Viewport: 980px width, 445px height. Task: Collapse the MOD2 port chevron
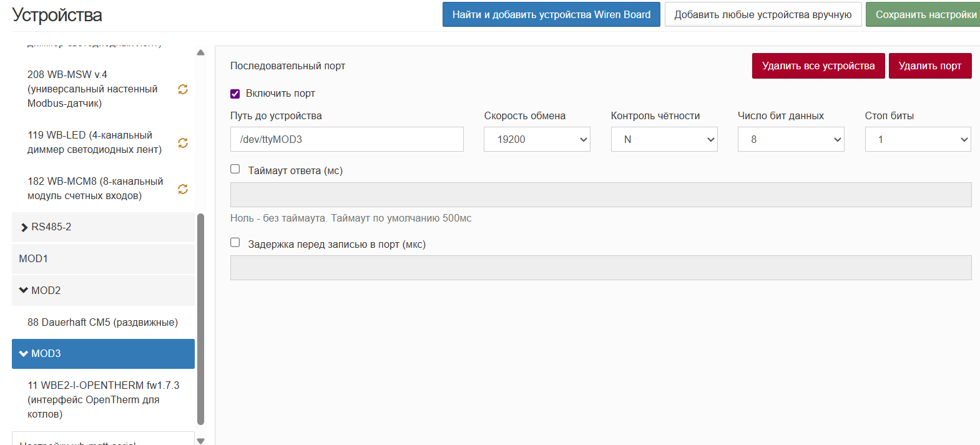[24, 290]
